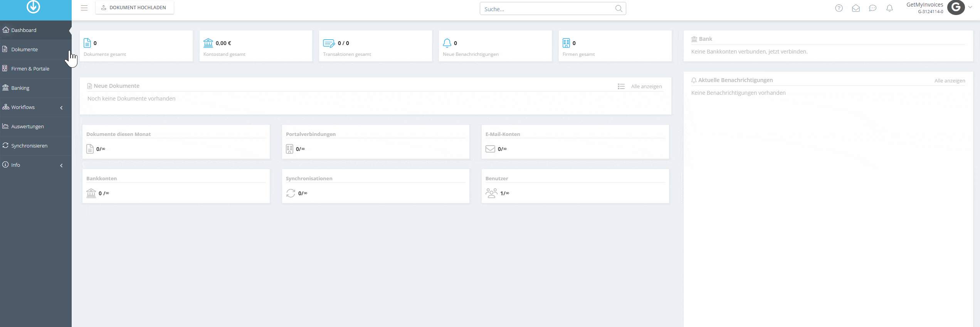The width and height of the screenshot is (980, 327).
Task: Click the Firmen gesamt building icon
Action: point(566,43)
